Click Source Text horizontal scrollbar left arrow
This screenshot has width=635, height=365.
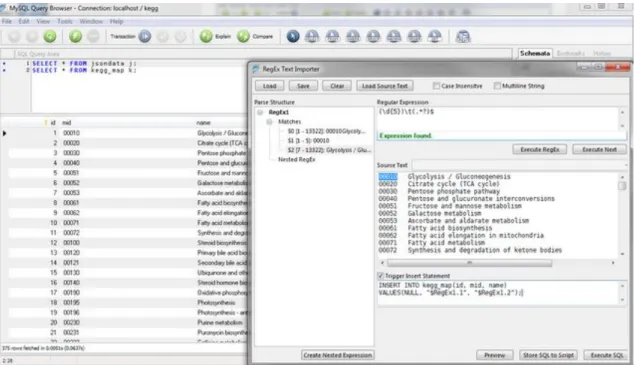pyautogui.click(x=382, y=263)
